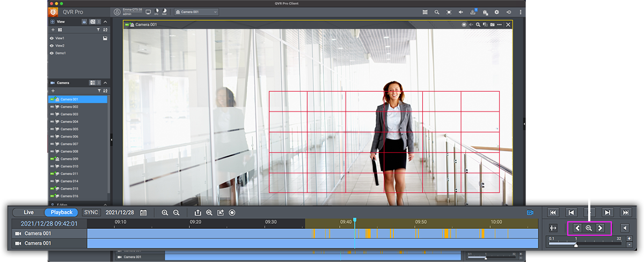Zoom in the timeline

point(165,213)
